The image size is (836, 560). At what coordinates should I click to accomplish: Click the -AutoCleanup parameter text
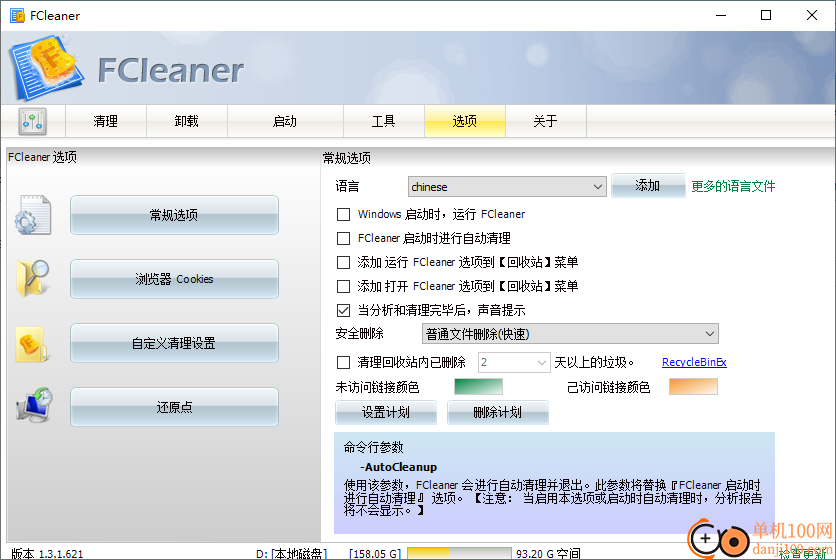pyautogui.click(x=398, y=467)
